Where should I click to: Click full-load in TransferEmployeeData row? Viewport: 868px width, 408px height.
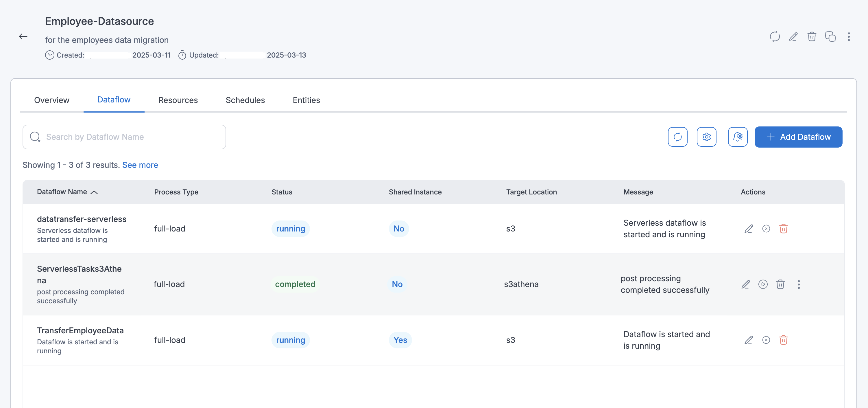[169, 340]
